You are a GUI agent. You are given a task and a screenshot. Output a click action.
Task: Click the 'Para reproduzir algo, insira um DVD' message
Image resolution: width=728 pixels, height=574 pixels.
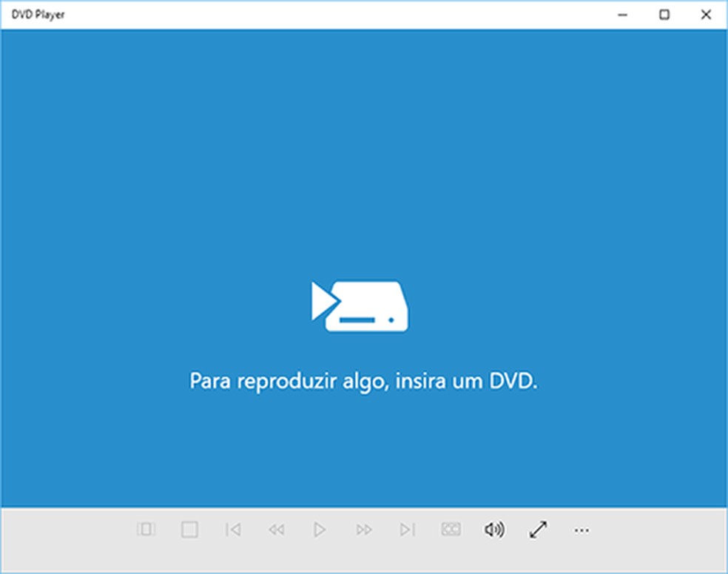(364, 380)
